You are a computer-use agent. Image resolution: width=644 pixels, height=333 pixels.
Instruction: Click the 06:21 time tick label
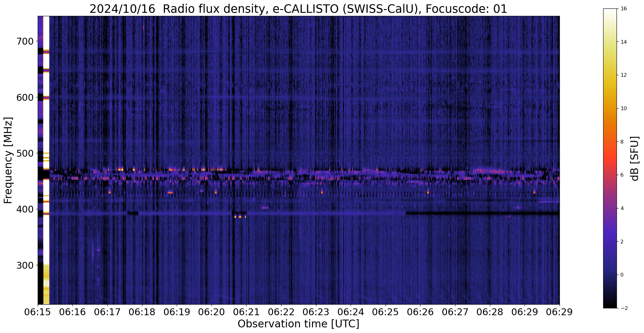(247, 312)
